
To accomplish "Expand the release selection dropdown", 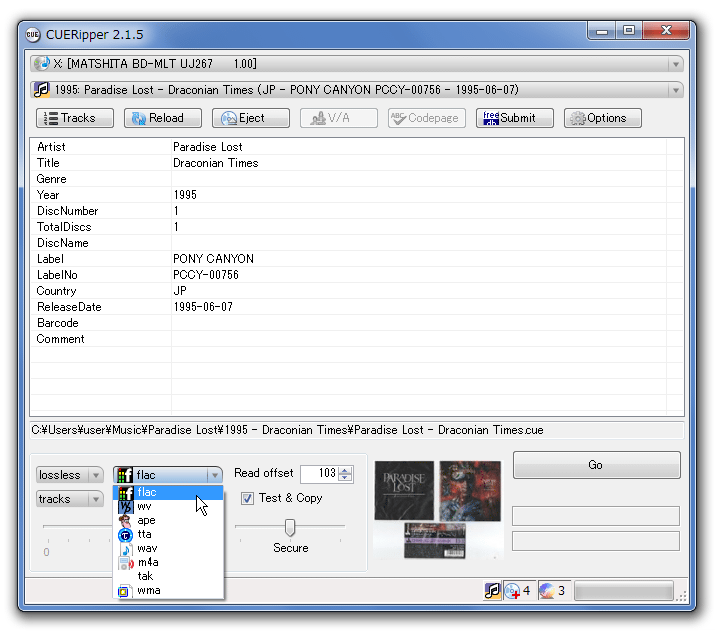I will pos(675,90).
